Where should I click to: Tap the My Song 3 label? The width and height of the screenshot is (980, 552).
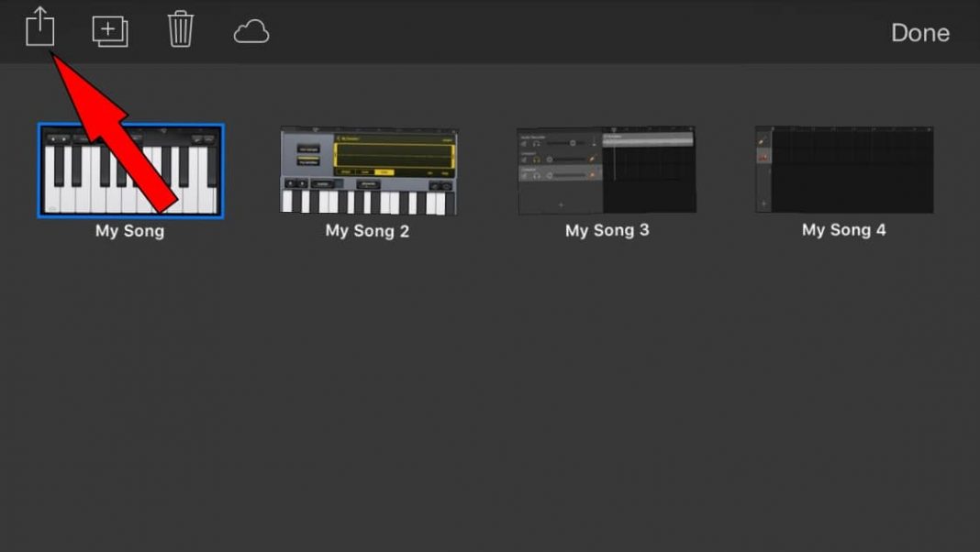tap(607, 230)
